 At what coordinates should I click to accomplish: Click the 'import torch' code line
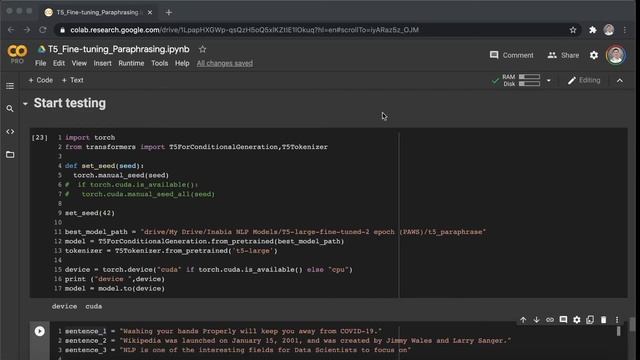(90, 138)
